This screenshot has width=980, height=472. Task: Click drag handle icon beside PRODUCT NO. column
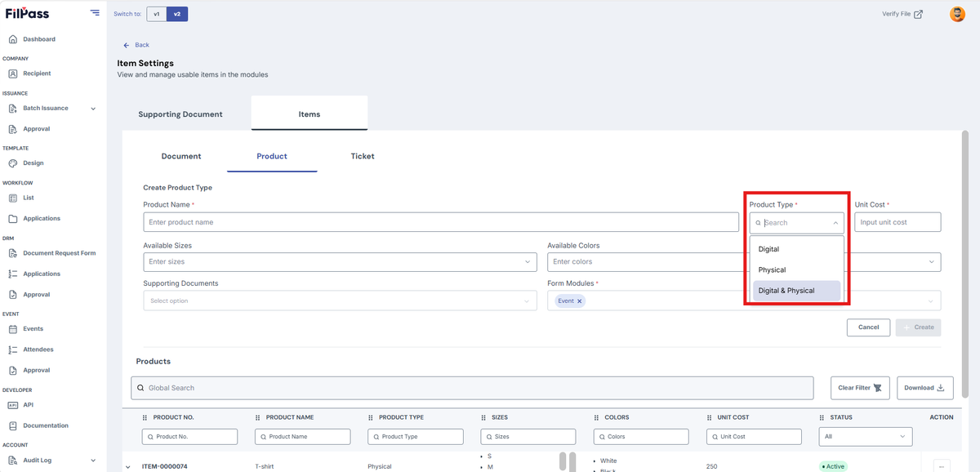coord(145,417)
